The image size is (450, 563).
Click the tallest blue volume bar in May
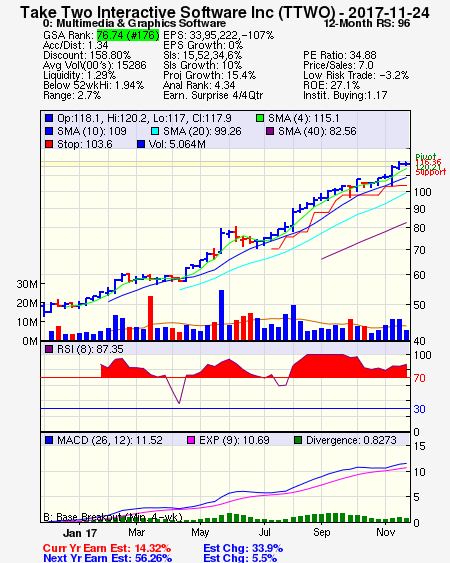tap(222, 315)
